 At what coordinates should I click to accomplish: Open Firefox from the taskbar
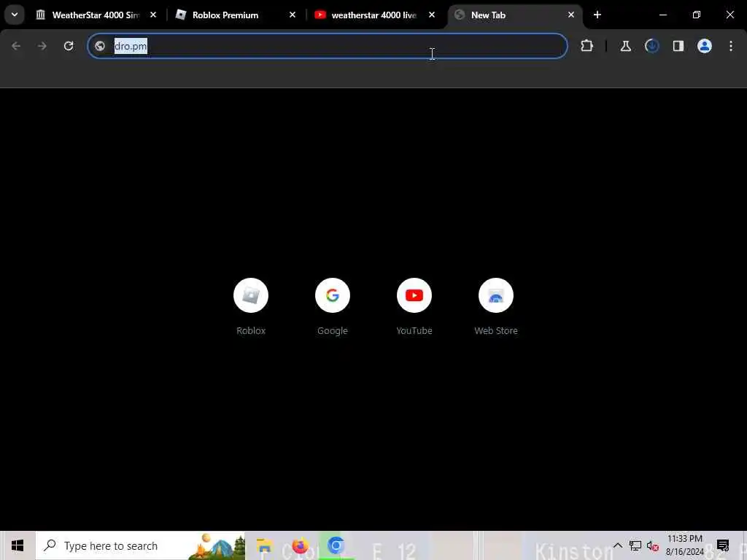coord(300,545)
